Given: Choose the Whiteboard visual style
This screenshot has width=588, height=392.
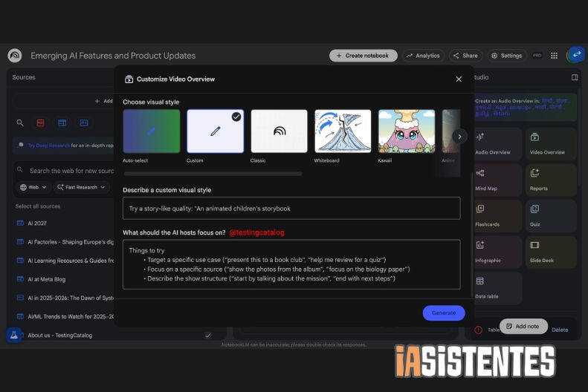Looking at the screenshot, I should point(343,131).
